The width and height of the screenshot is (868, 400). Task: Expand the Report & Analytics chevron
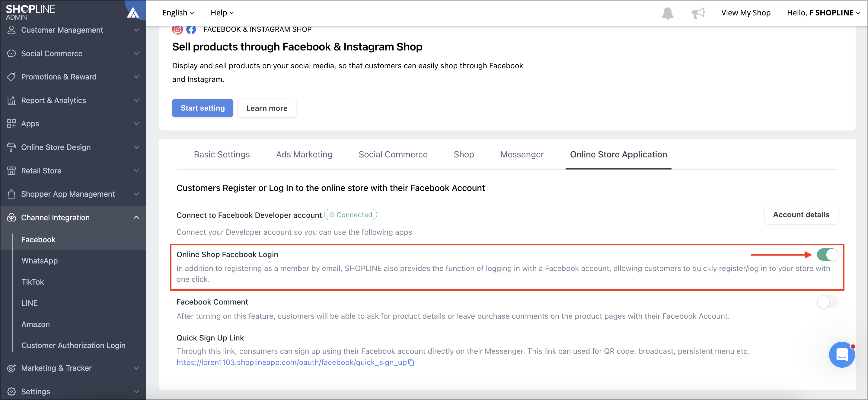coord(136,100)
